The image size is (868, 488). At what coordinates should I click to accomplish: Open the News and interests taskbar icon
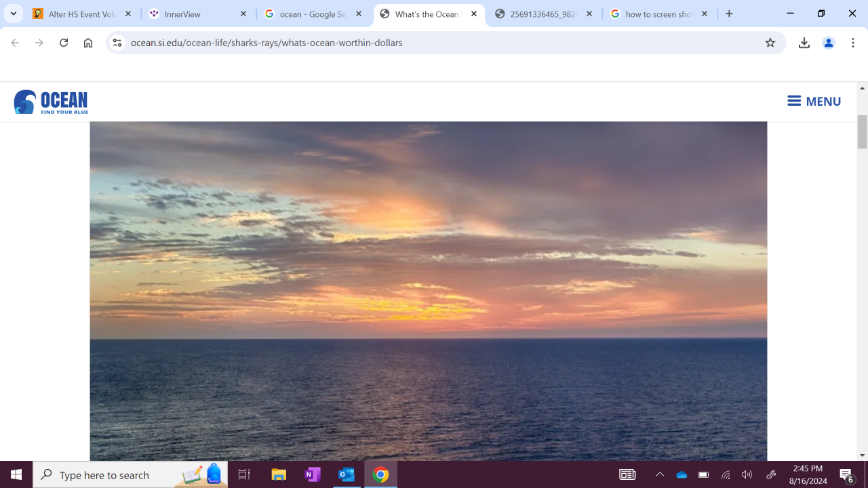tap(627, 474)
